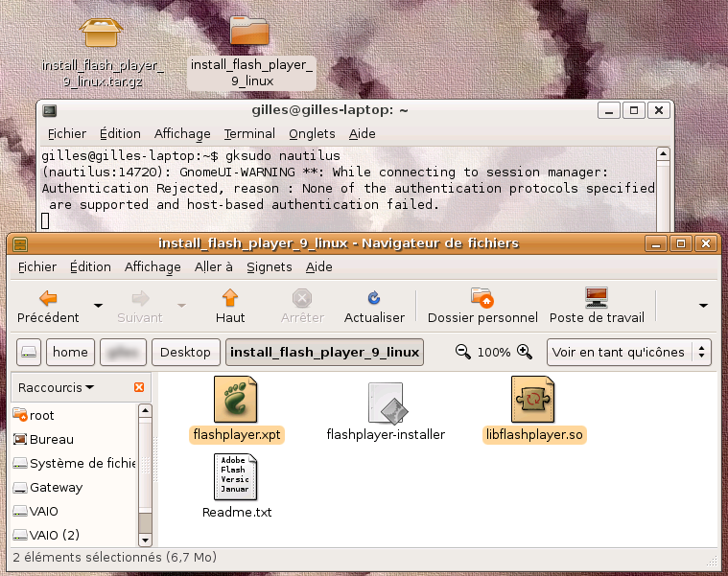Open the Terminal menu in the terminal window
Image resolution: width=728 pixels, height=576 pixels.
[249, 134]
